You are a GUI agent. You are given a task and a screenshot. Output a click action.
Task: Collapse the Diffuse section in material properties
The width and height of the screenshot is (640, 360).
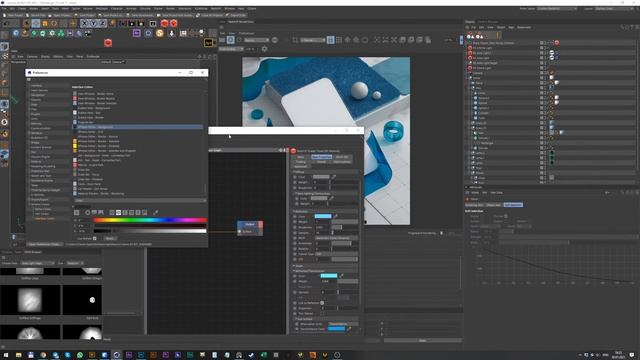tap(300, 172)
